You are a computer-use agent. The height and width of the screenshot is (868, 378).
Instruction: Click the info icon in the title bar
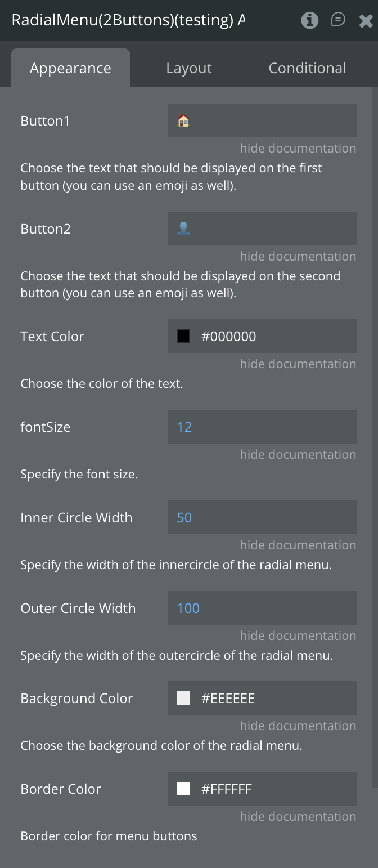[309, 21]
